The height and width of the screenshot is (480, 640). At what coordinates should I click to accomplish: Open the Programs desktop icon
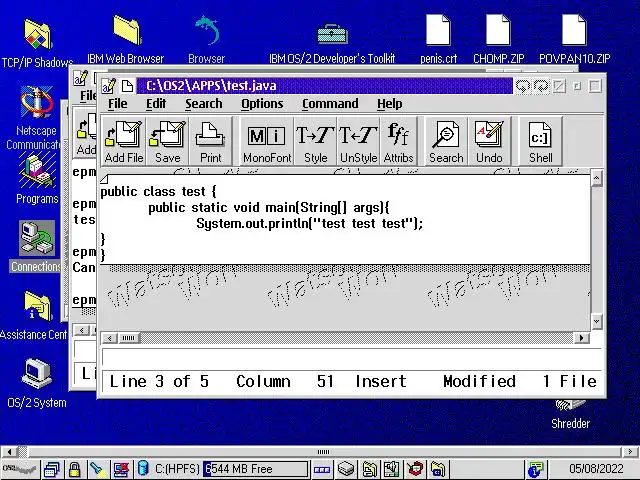[37, 170]
